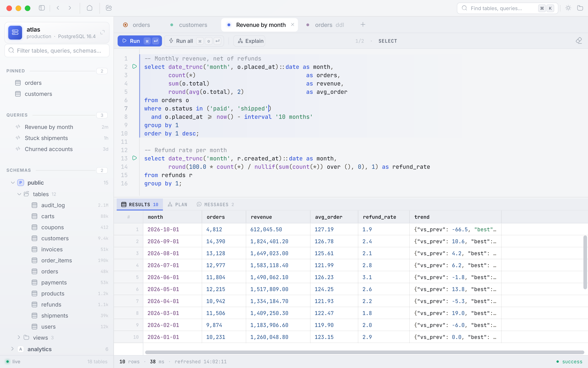Expand the analytics schema
588x368 pixels.
coord(12,349)
